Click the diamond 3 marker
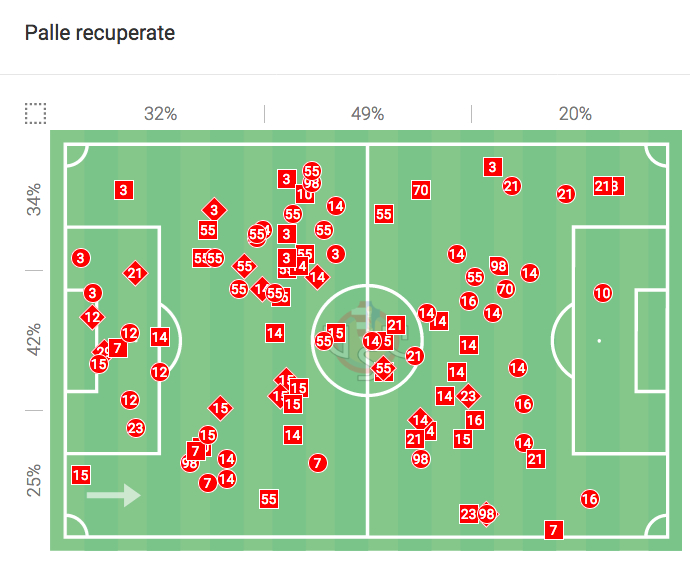 pyautogui.click(x=213, y=209)
